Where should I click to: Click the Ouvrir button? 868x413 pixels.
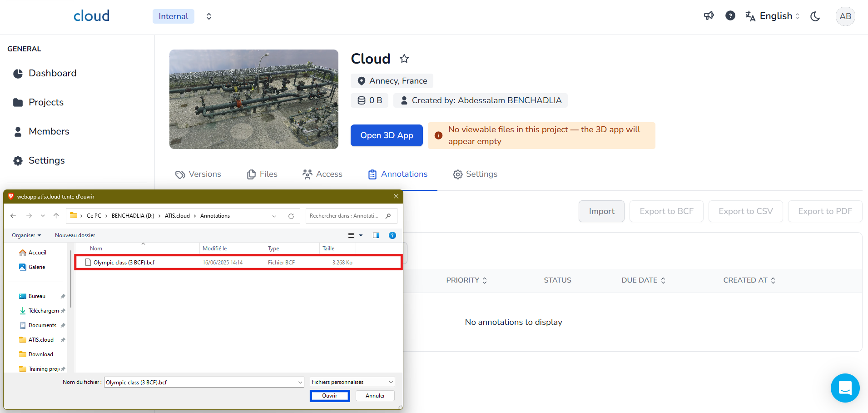[330, 396]
